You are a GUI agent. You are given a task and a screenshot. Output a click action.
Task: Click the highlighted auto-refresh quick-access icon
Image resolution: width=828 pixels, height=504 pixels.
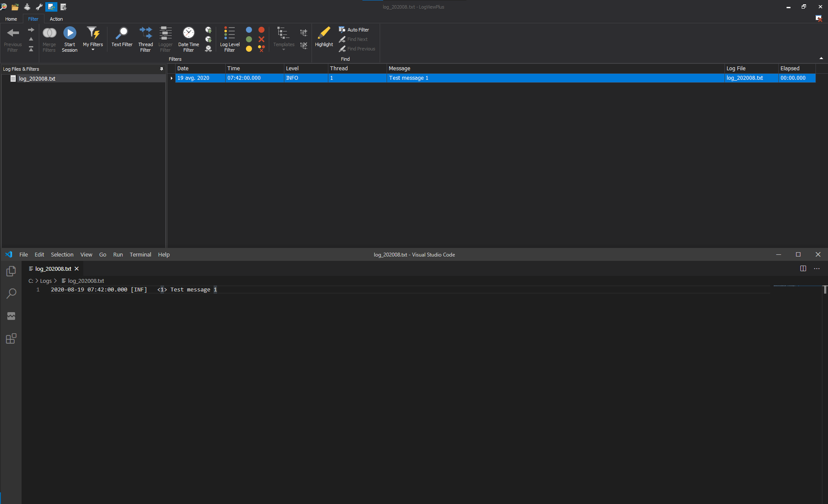(x=51, y=7)
